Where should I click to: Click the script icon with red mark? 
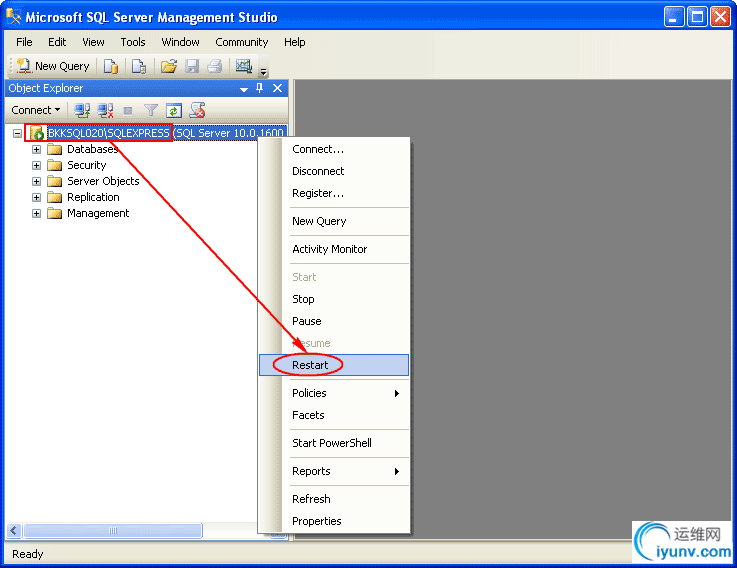(x=197, y=110)
